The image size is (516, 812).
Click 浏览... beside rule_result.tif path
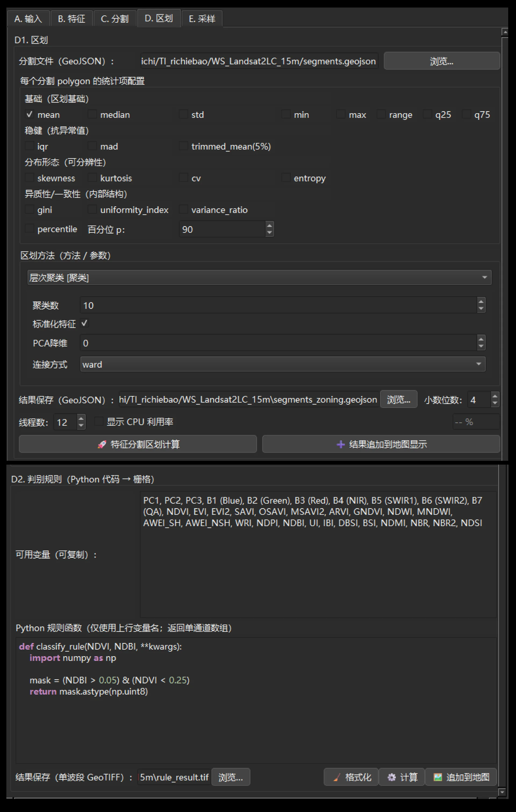(x=231, y=777)
